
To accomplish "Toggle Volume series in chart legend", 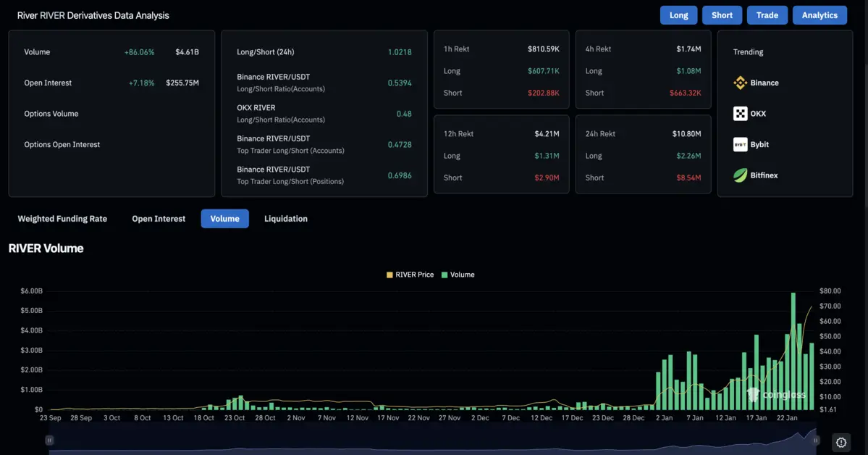I will 458,275.
